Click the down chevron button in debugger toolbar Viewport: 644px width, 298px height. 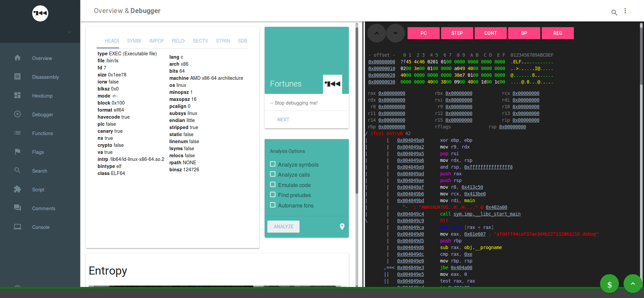click(x=395, y=33)
